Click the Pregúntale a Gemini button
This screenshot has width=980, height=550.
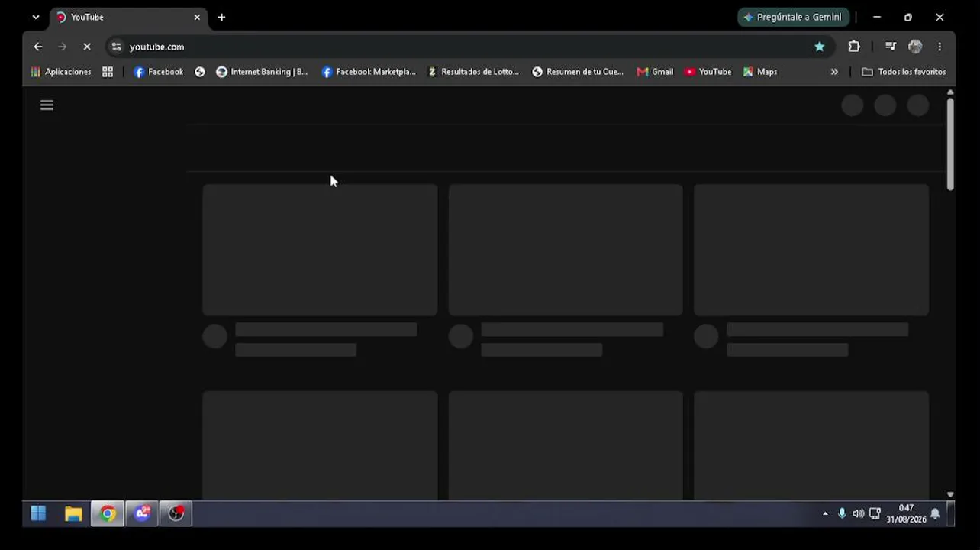[x=792, y=17]
